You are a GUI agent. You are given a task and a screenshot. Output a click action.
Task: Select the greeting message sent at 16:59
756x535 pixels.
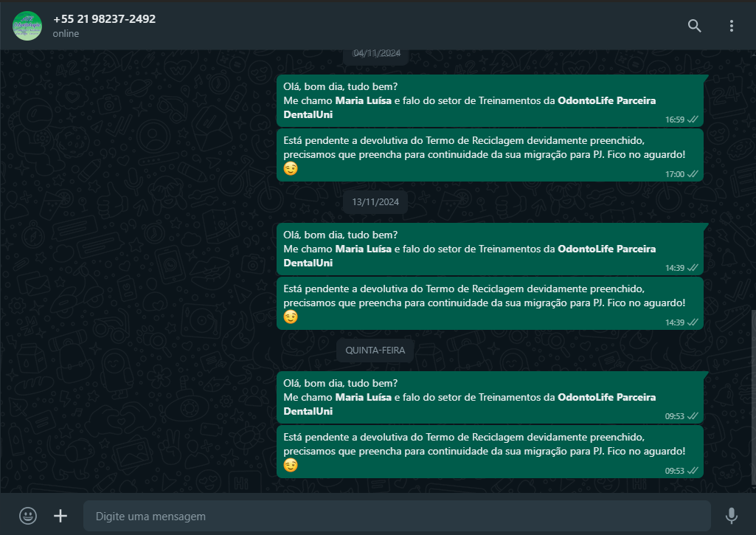coord(490,101)
